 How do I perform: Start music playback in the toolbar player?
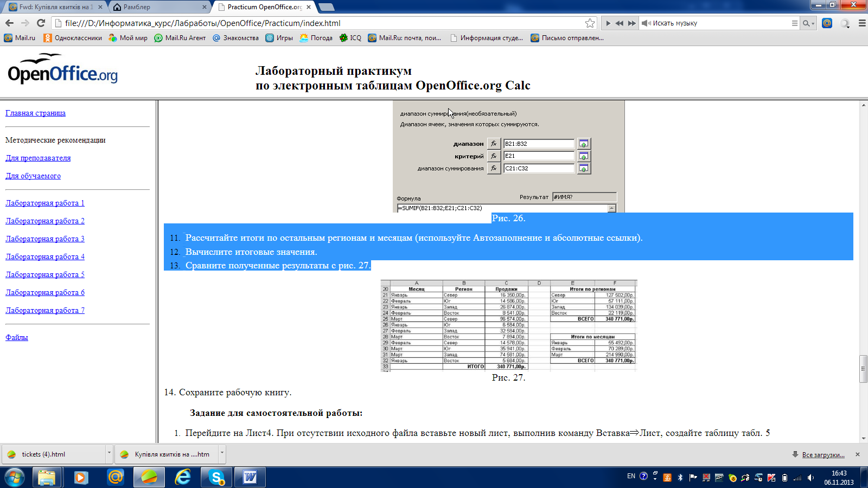[x=608, y=23]
